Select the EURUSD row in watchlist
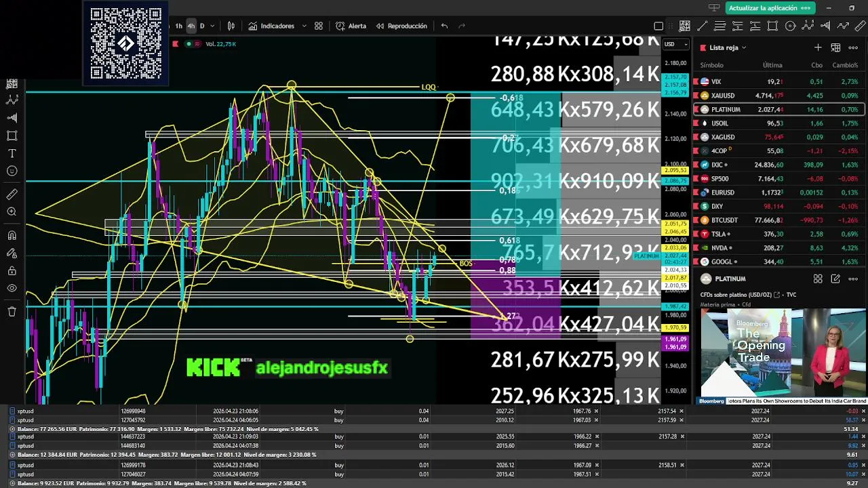 (x=777, y=192)
